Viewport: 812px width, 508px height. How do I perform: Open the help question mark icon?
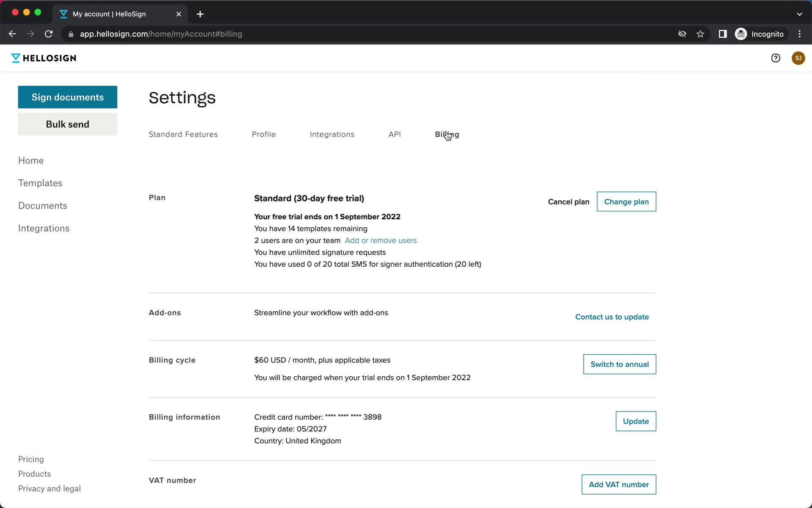pos(775,58)
